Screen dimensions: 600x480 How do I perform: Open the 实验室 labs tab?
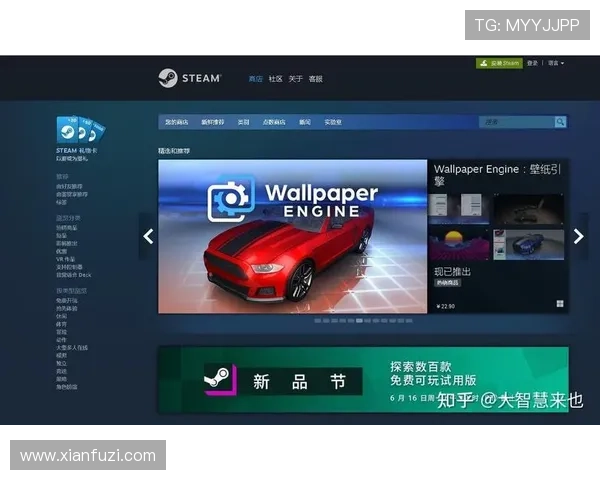pyautogui.click(x=333, y=122)
